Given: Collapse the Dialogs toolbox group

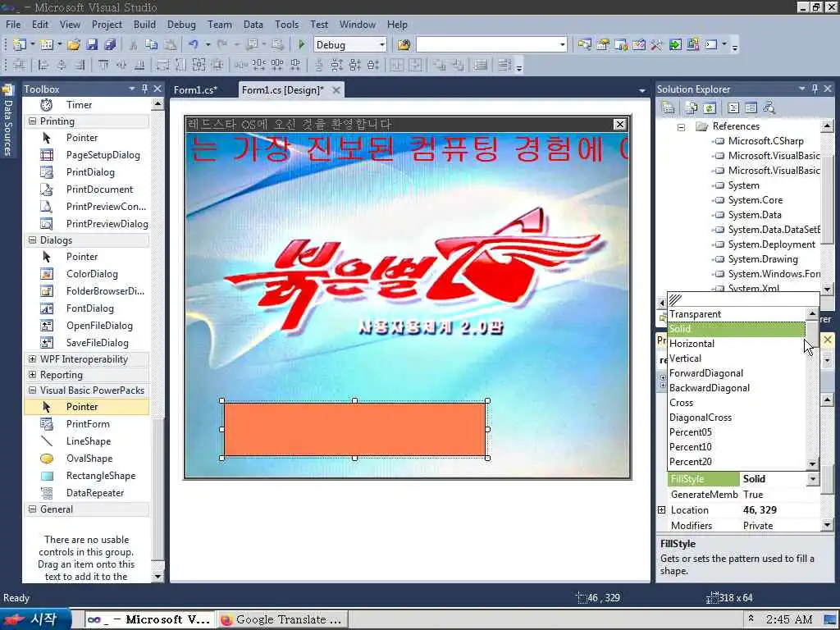Looking at the screenshot, I should point(32,240).
